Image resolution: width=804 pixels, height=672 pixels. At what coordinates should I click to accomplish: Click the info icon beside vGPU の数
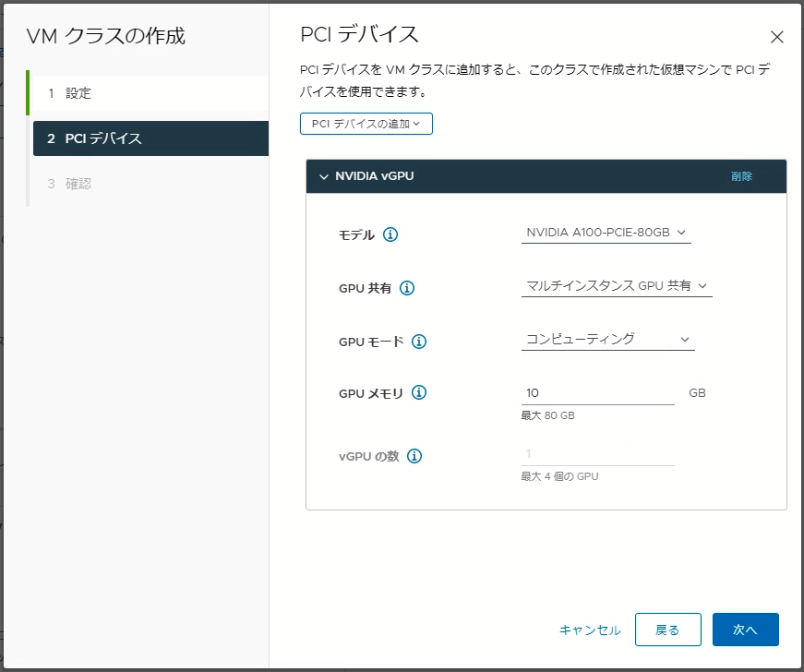[x=414, y=456]
